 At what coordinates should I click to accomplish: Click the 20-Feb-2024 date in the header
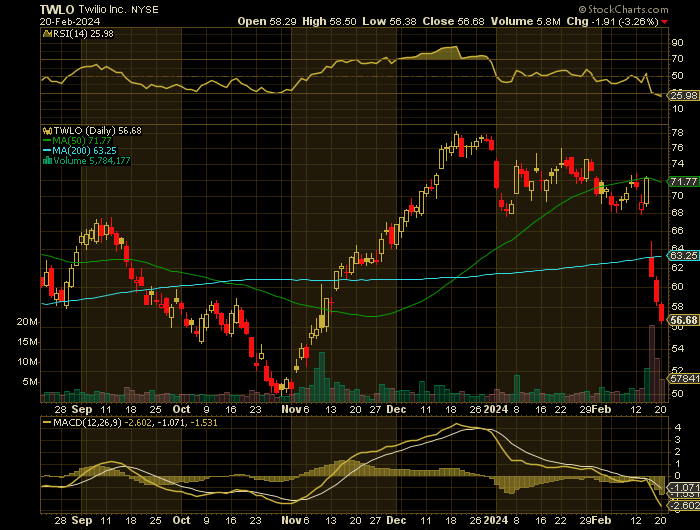click(x=70, y=21)
